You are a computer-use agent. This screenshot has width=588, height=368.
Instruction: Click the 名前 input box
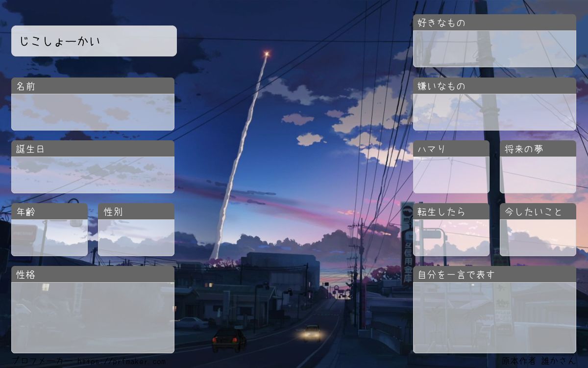[93, 112]
